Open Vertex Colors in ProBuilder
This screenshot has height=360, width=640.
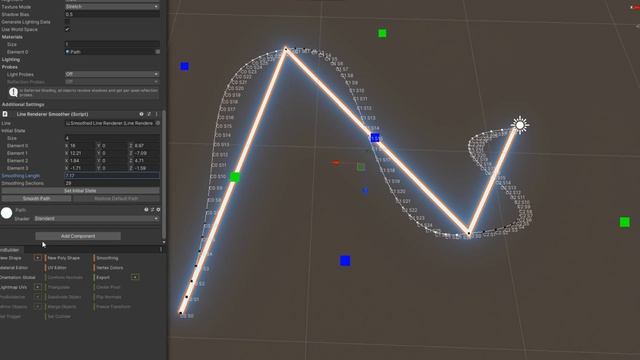(x=110, y=268)
